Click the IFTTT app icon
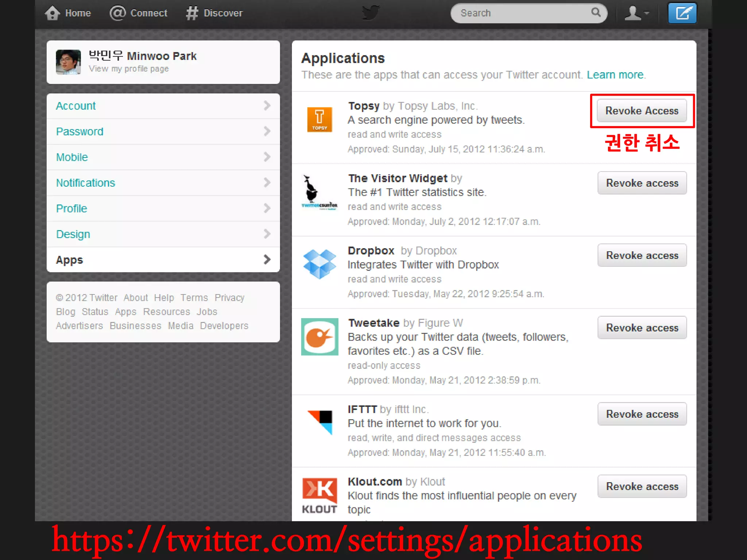The height and width of the screenshot is (560, 747). [x=320, y=422]
